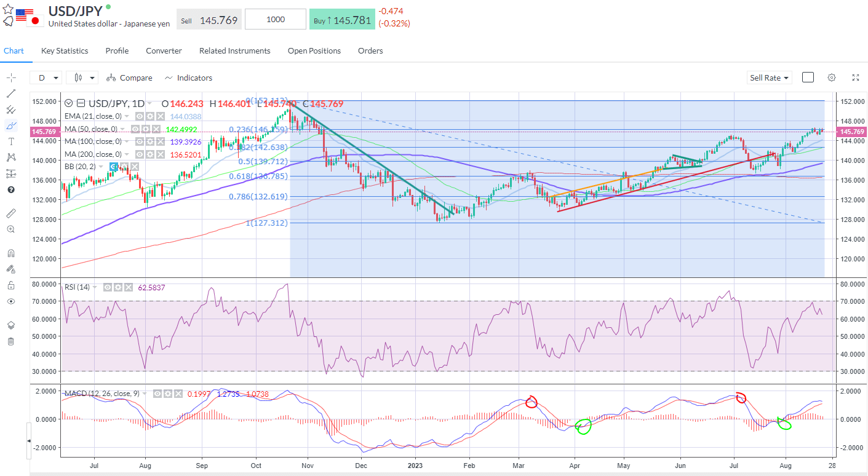Click the trash remove drawings icon

click(x=10, y=341)
